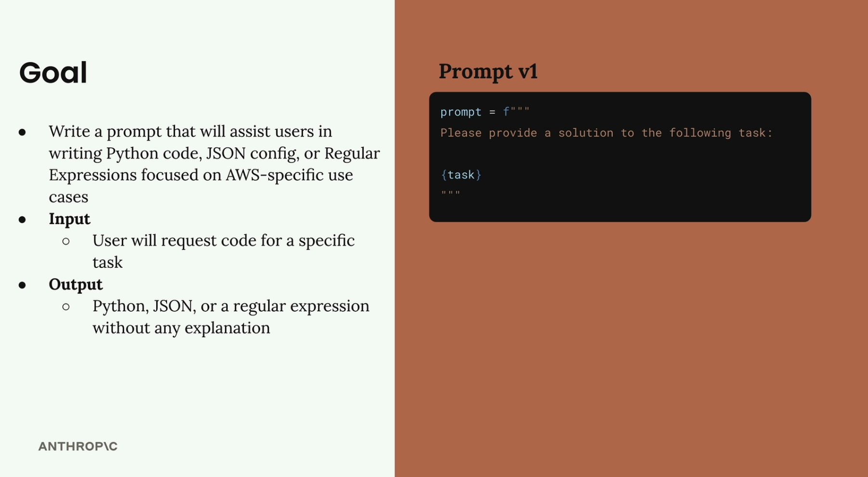The height and width of the screenshot is (477, 868).
Task: Click the 'User will request code' sub-bullet text
Action: click(223, 240)
